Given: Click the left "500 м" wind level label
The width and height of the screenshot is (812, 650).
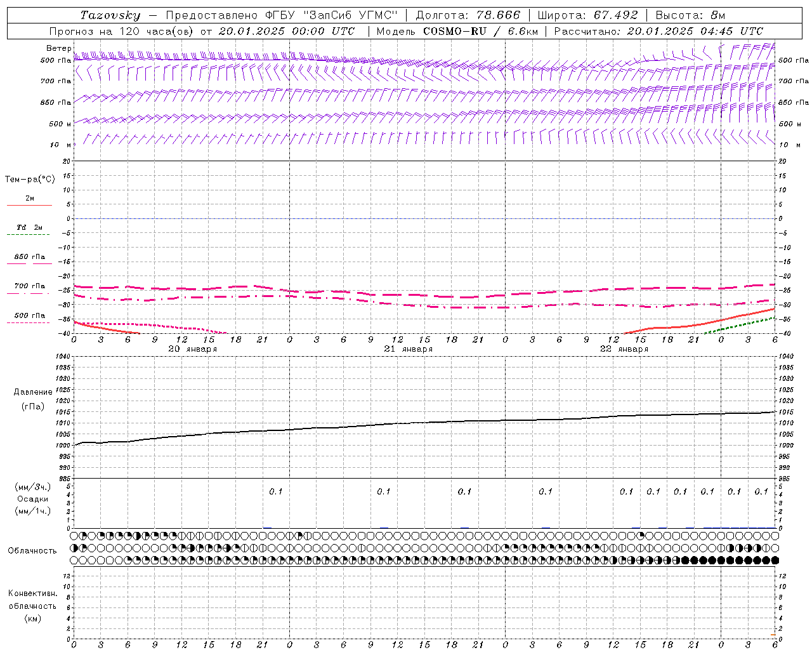Looking at the screenshot, I should tap(60, 124).
